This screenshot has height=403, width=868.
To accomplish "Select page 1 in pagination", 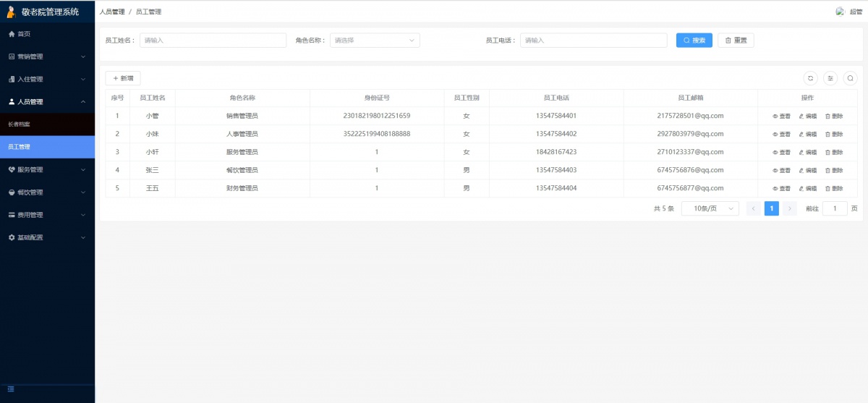I will coord(772,208).
